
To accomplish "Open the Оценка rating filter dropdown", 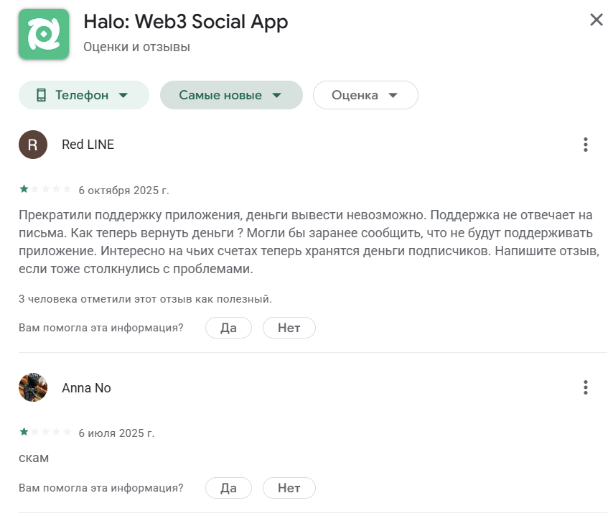I will click(365, 95).
